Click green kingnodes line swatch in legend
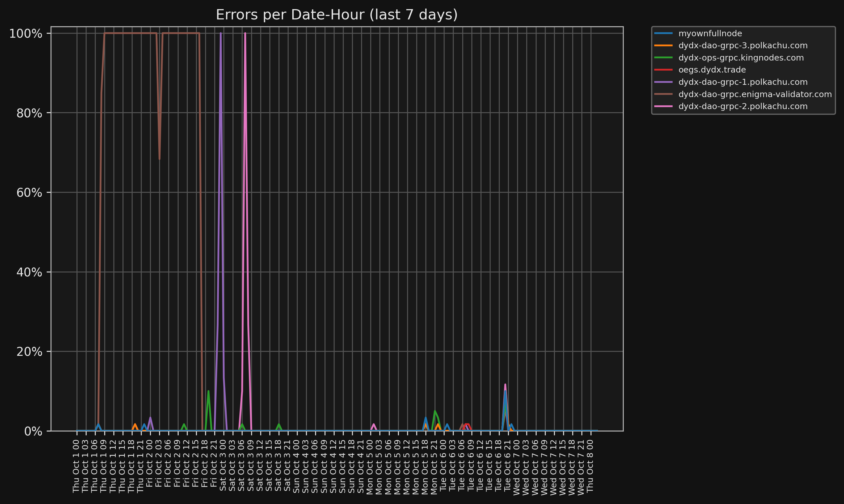Screen dimensions: 844x504 pyautogui.click(x=663, y=58)
